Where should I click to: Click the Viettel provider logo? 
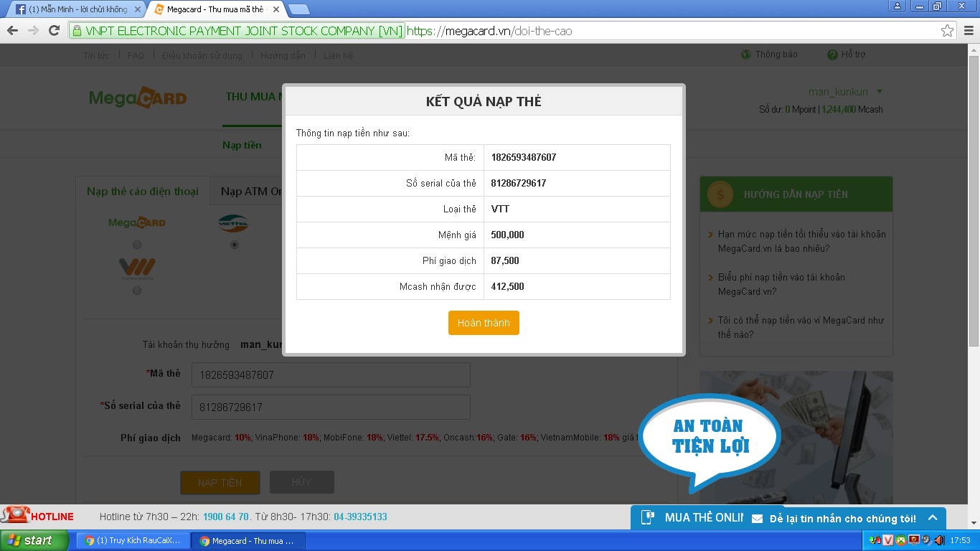(x=233, y=224)
